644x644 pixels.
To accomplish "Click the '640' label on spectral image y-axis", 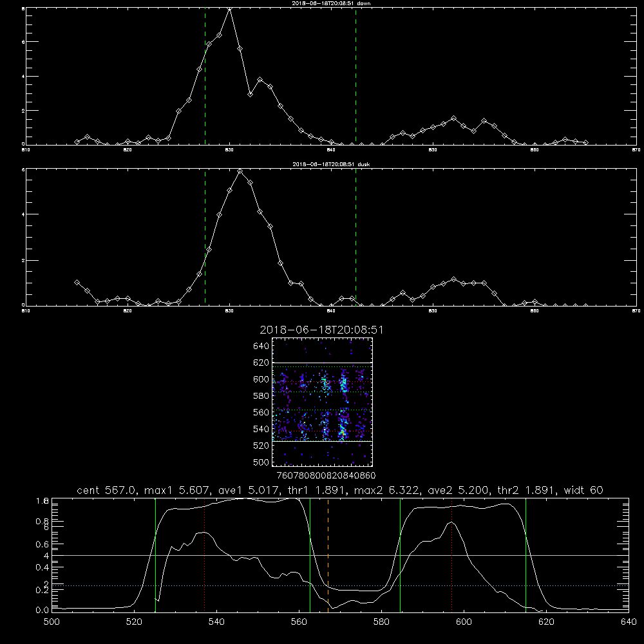I will click(x=261, y=346).
